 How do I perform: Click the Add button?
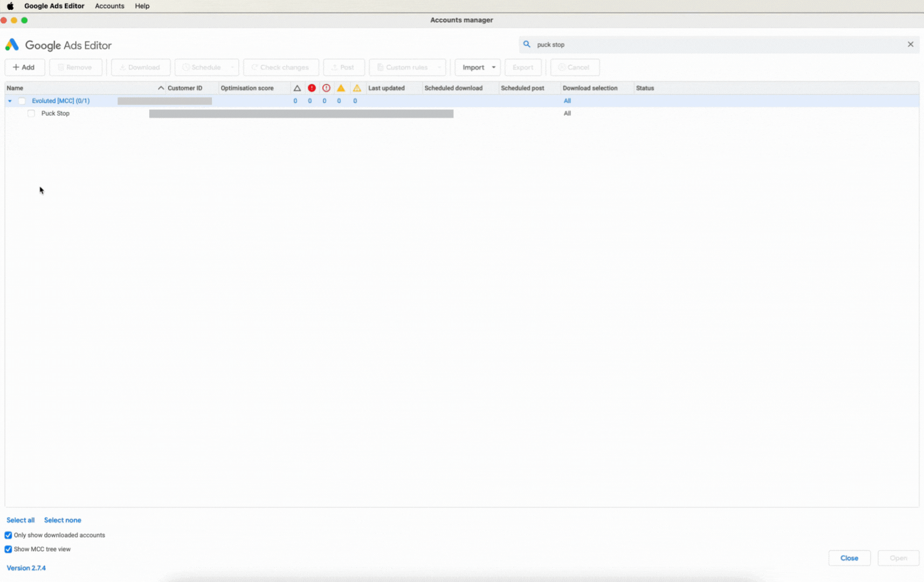coord(24,67)
